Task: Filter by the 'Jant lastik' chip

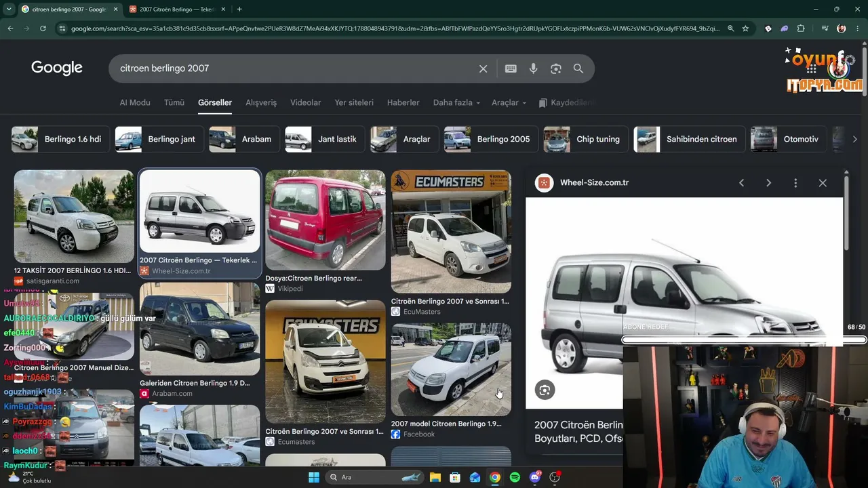Action: click(x=324, y=139)
